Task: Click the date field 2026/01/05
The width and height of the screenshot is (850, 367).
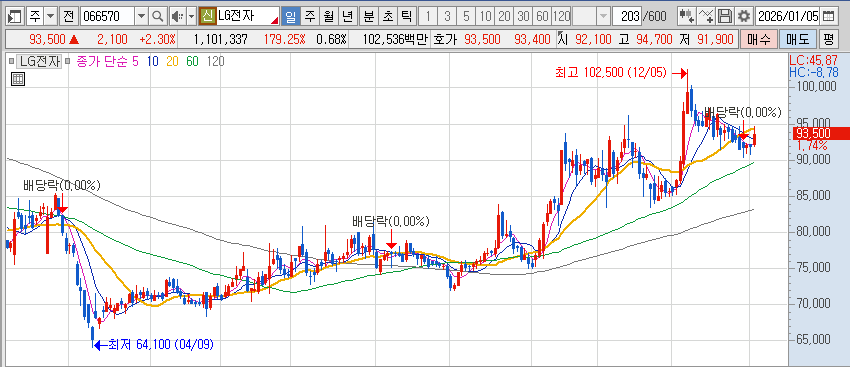Action: [x=788, y=17]
